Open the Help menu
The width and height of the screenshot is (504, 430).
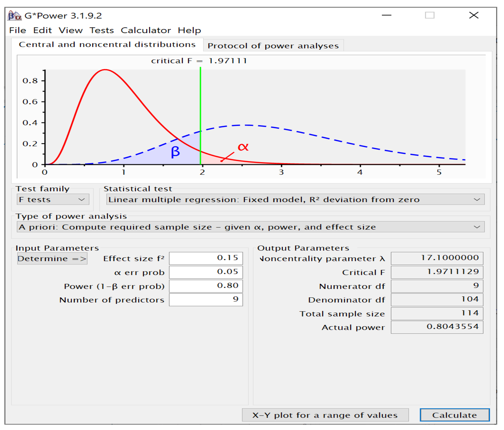click(189, 30)
